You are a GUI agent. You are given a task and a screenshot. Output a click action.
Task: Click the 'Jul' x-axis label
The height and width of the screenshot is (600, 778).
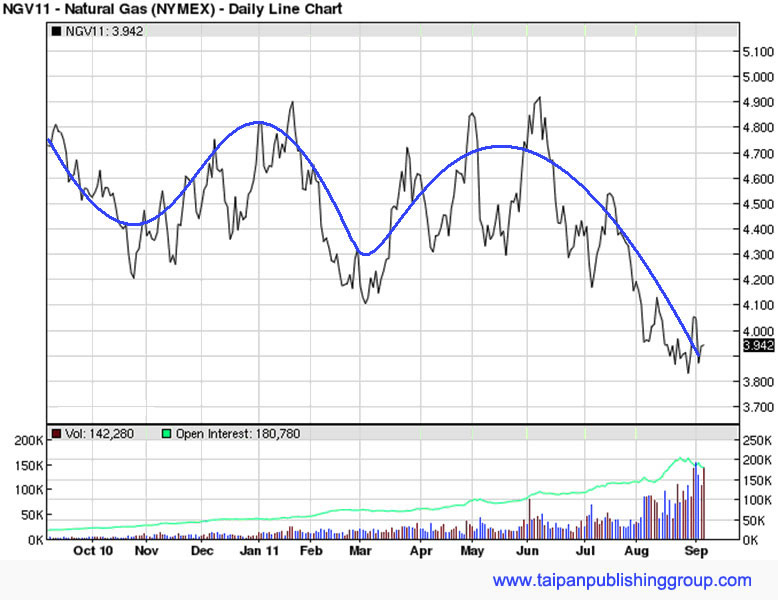[585, 551]
